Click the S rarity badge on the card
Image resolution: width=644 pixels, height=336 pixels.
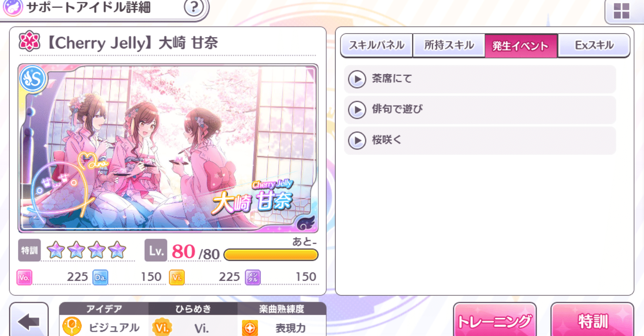[x=33, y=79]
